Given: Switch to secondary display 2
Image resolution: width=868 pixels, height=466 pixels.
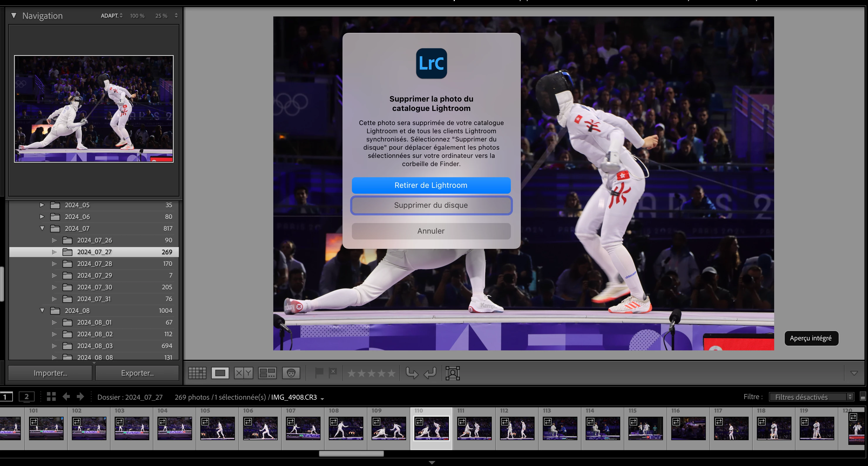Looking at the screenshot, I should [26, 396].
